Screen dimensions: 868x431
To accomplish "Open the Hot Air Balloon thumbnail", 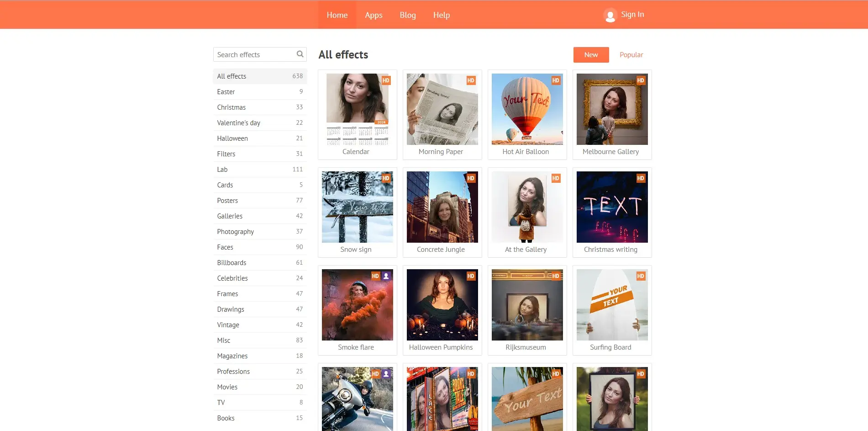I will (527, 109).
